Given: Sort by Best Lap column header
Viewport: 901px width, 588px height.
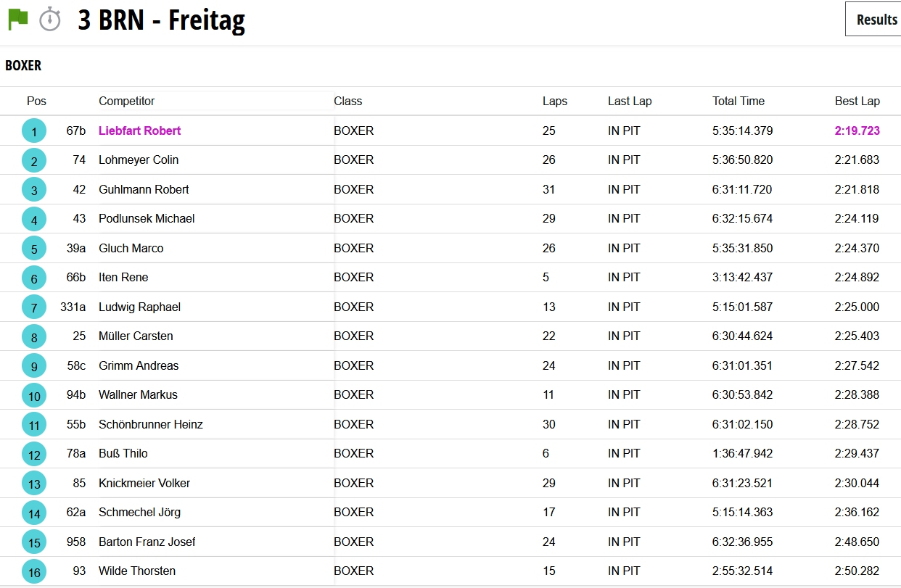Looking at the screenshot, I should 857,102.
